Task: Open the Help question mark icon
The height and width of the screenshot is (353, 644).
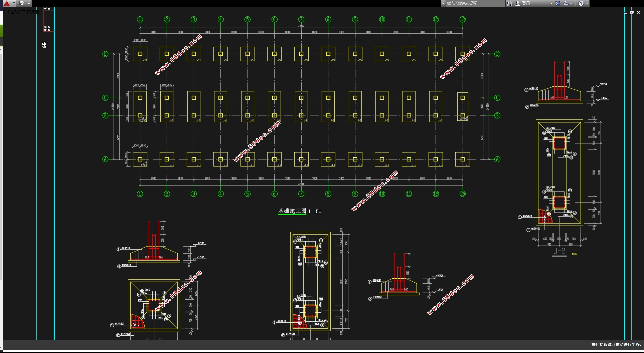Action: 581,3
